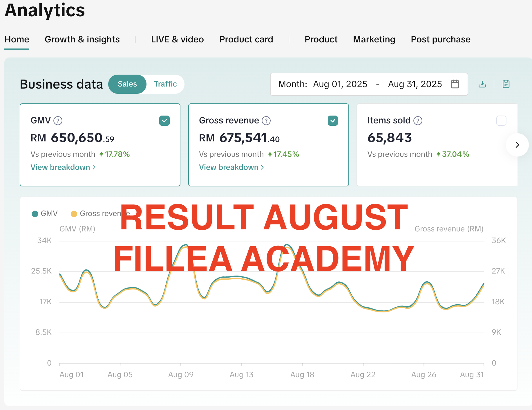Click GMV growth 17.78% text
This screenshot has height=410, width=532.
117,154
